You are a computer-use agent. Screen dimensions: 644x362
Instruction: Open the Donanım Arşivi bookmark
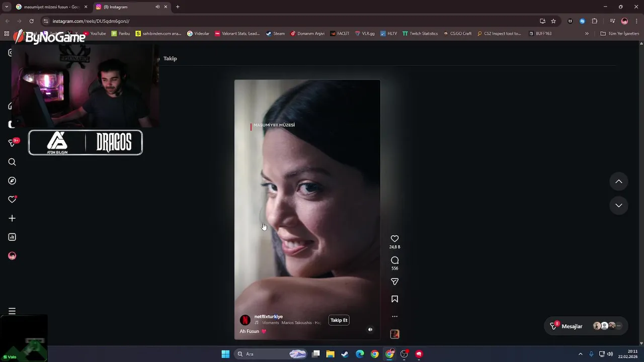pos(307,34)
